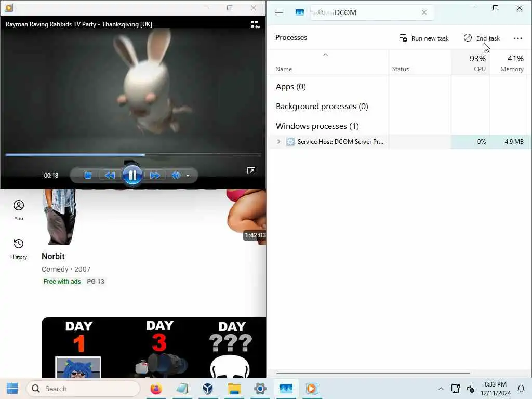The width and height of the screenshot is (532, 399).
Task: Click the 4.9 MB memory value
Action: [514, 142]
